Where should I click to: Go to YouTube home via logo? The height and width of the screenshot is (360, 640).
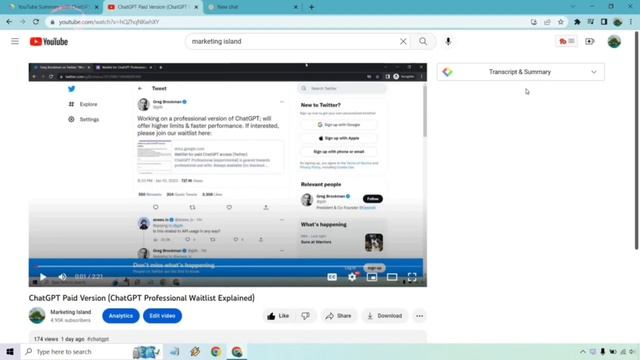[x=49, y=42]
